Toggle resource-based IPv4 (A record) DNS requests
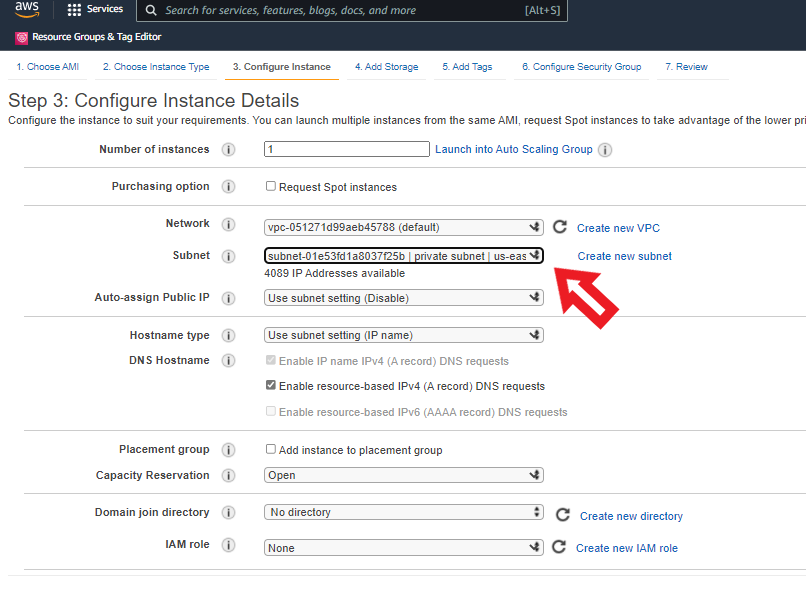 271,385
